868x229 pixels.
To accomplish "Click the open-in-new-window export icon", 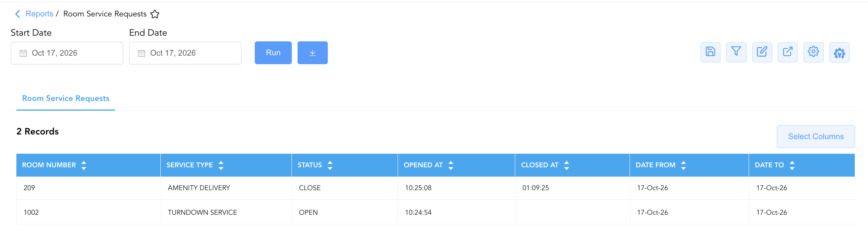I will coord(787,52).
